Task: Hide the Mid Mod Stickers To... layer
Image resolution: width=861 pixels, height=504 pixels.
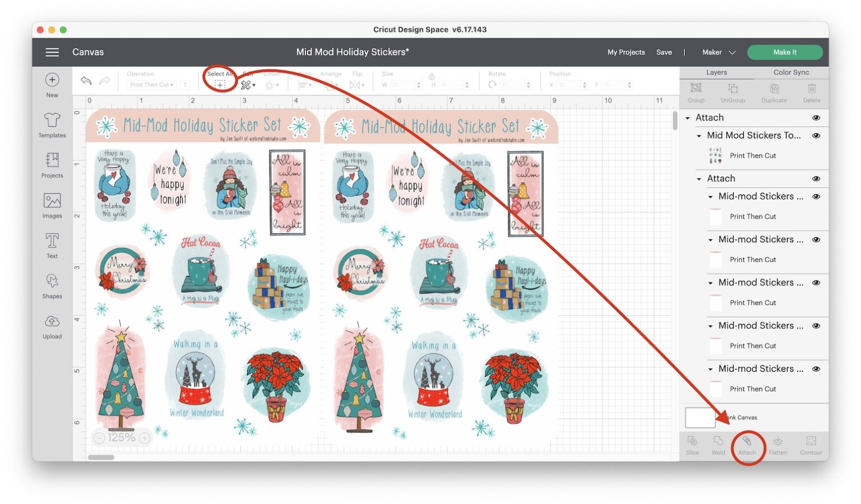Action: [816, 135]
